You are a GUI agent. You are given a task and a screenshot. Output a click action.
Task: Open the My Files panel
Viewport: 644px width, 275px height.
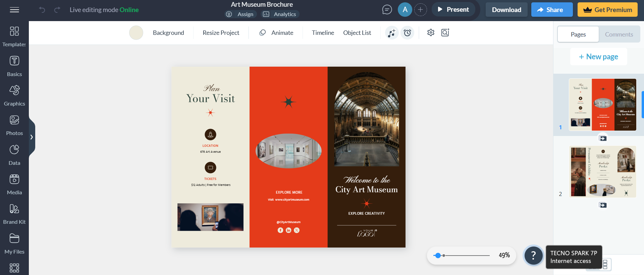[x=14, y=244]
